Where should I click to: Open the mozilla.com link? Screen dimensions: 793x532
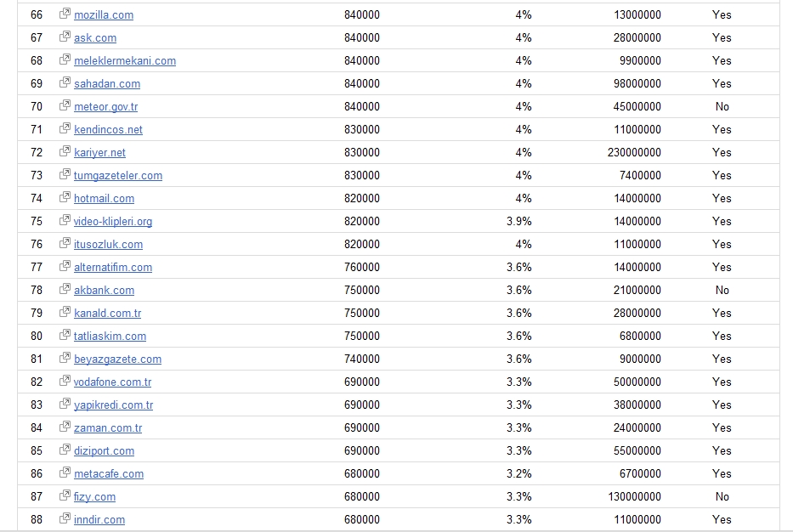pyautogui.click(x=104, y=15)
